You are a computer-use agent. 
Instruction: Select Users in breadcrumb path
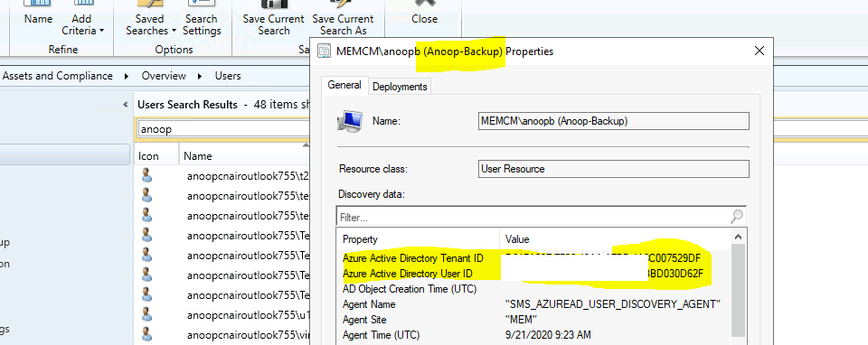point(228,76)
